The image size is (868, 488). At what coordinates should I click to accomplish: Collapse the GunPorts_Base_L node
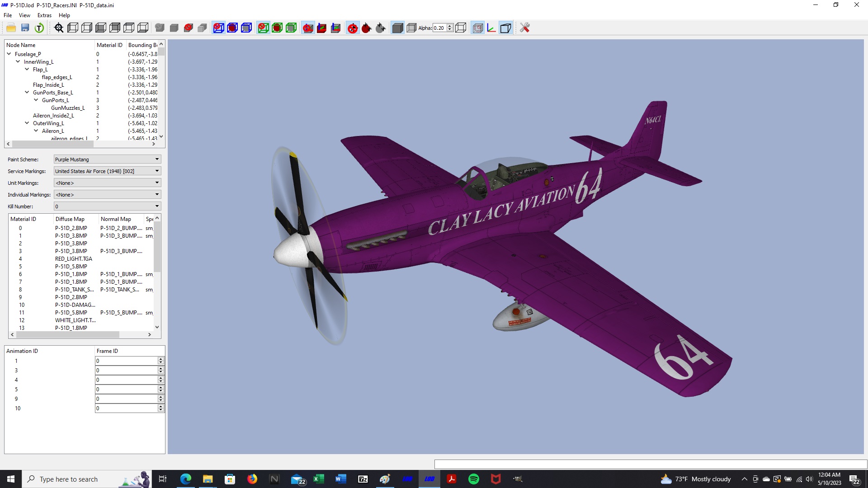coord(27,92)
